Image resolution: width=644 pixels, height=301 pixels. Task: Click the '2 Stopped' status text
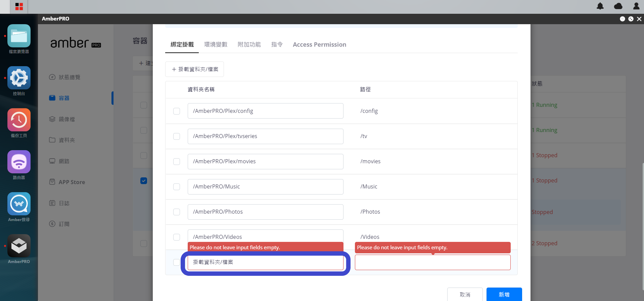(544, 243)
